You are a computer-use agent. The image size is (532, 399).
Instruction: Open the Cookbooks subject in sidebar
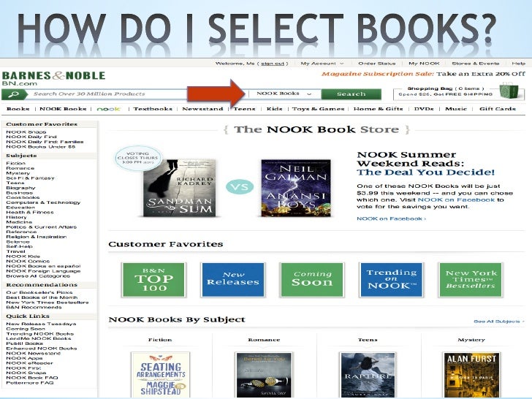coord(23,197)
